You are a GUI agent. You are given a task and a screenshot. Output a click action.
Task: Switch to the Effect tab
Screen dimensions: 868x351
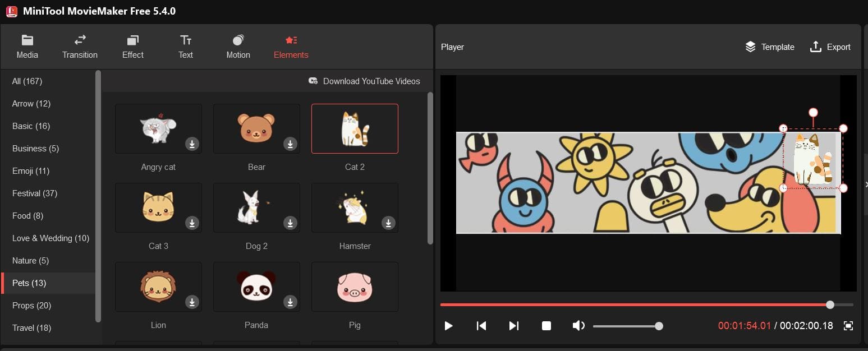(133, 47)
